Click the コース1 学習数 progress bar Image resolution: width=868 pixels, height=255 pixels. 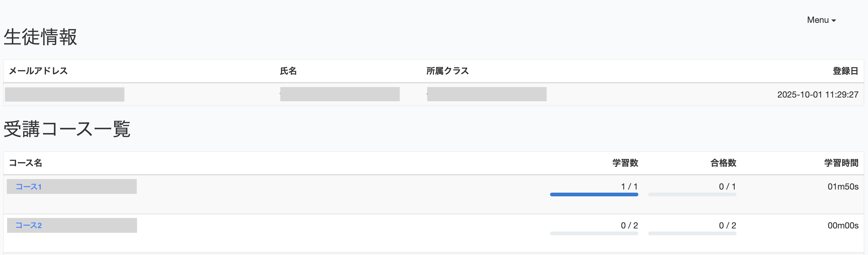tap(594, 194)
